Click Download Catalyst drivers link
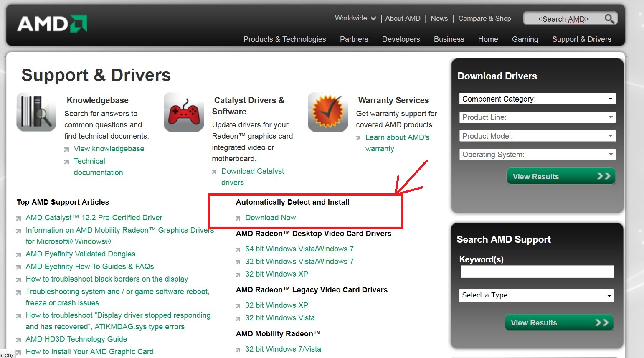 pos(253,177)
